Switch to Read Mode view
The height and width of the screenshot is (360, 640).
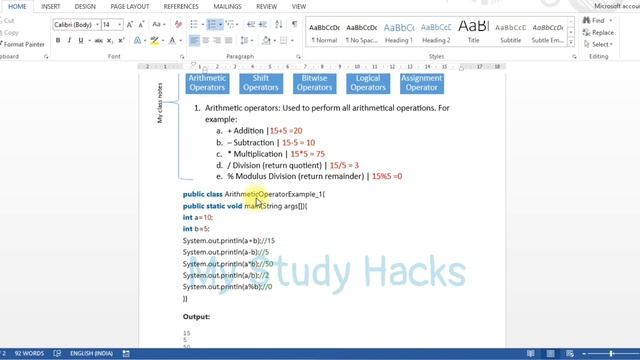pos(531,353)
